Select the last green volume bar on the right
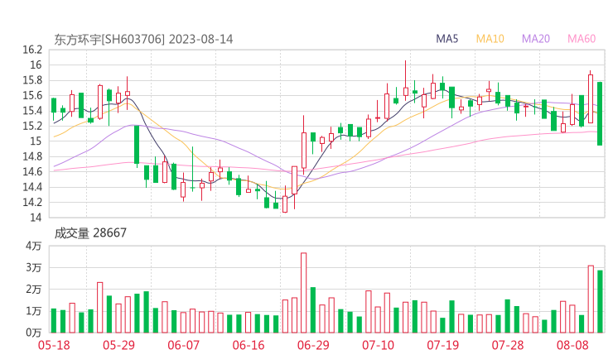Screen dimensions: 613x364 tap(600, 301)
